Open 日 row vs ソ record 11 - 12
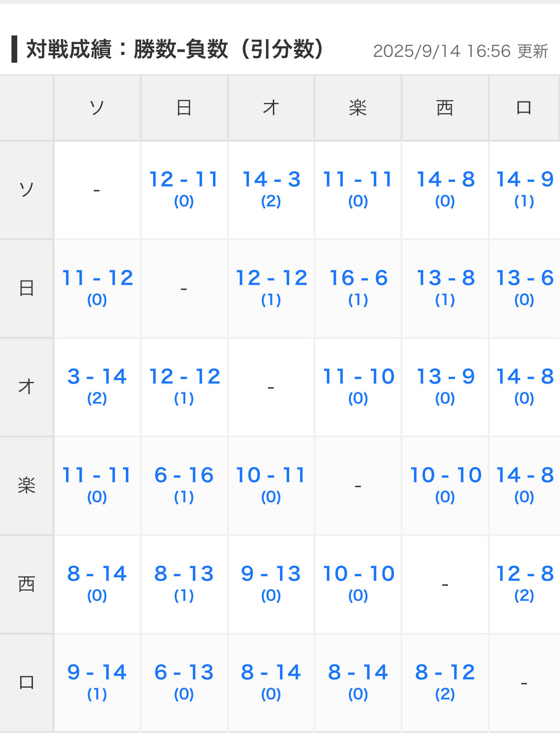The image size is (560, 738). click(x=97, y=279)
